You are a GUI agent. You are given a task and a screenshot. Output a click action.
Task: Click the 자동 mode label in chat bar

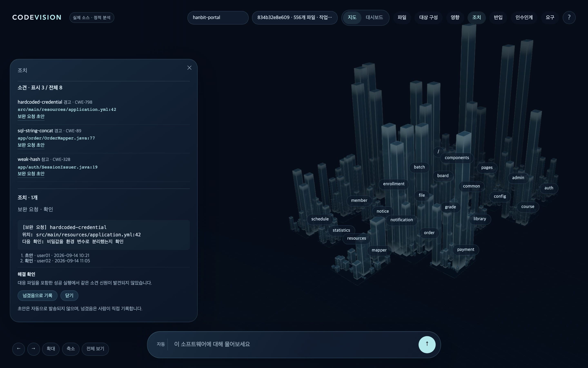pyautogui.click(x=161, y=344)
